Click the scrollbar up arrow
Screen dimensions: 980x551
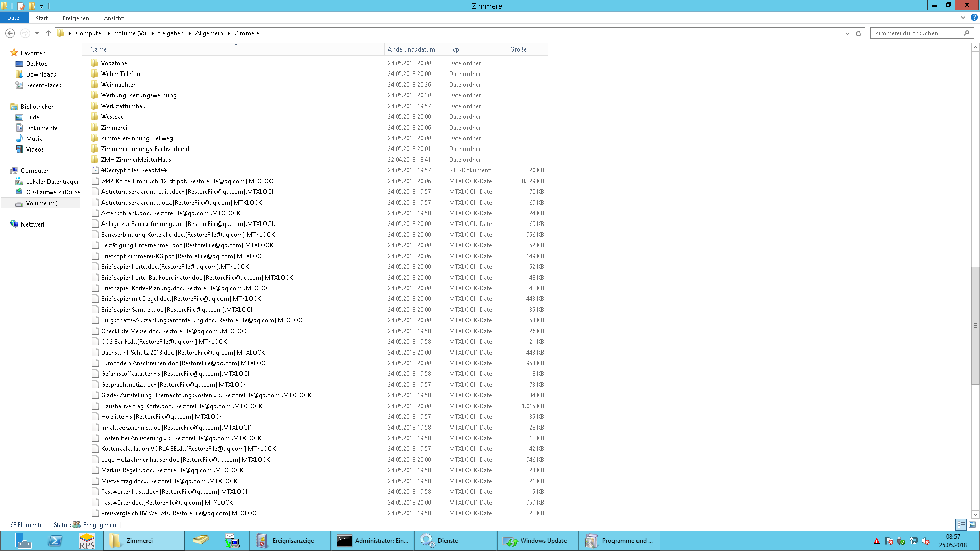tap(975, 47)
